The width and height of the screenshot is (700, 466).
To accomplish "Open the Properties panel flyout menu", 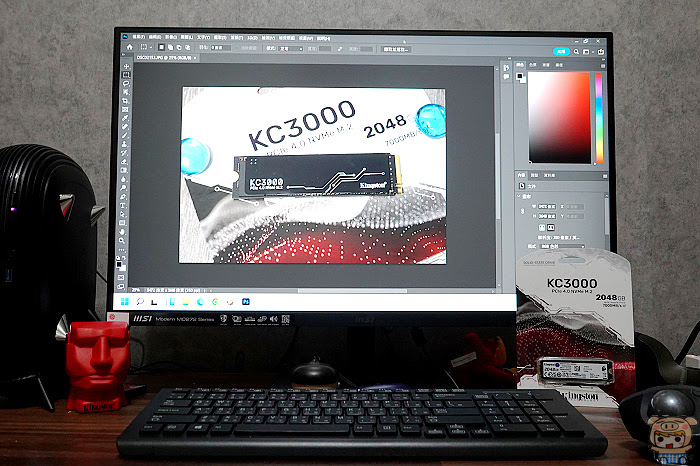I will [605, 176].
